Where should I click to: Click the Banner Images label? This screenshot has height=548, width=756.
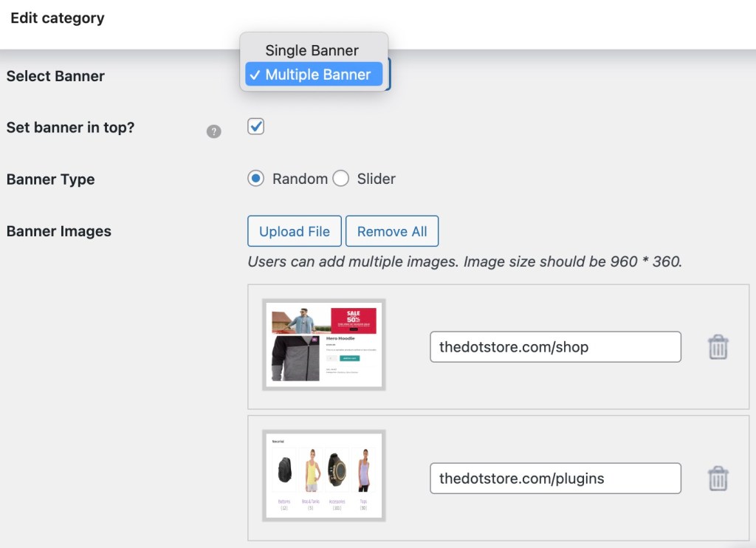coord(58,231)
